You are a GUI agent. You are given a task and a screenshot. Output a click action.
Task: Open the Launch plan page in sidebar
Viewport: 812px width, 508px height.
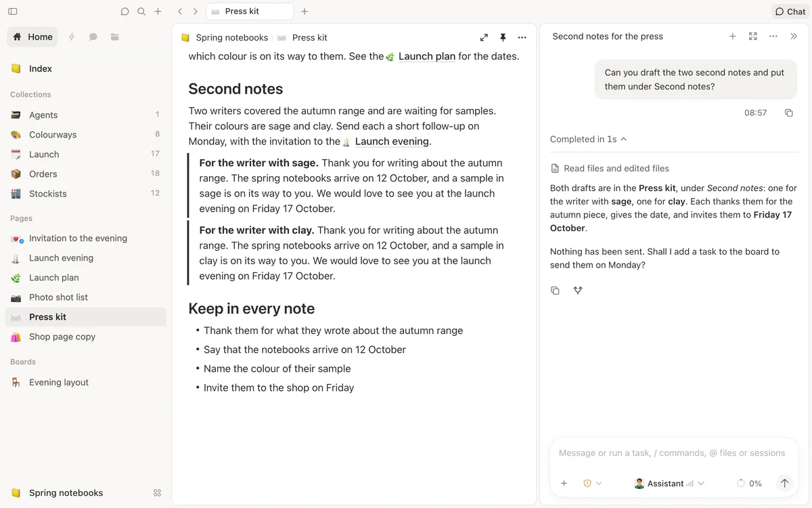[86, 278]
